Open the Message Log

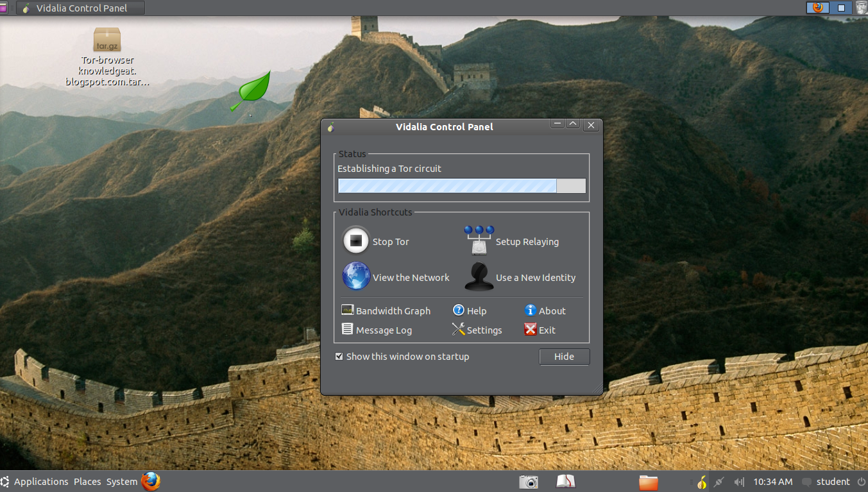(x=377, y=330)
